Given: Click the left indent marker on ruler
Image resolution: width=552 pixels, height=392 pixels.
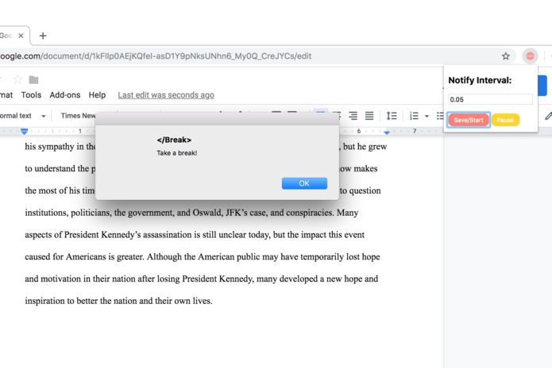Looking at the screenshot, I should [24, 132].
